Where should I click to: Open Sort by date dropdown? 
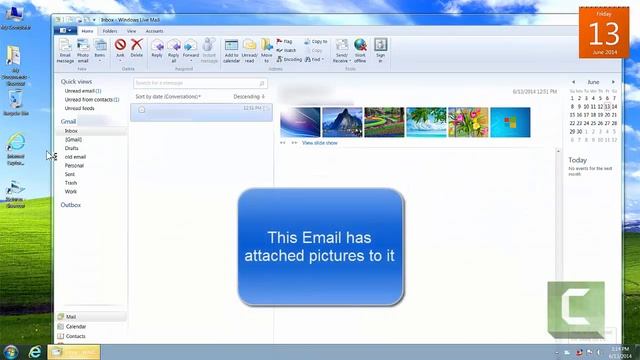pos(168,97)
